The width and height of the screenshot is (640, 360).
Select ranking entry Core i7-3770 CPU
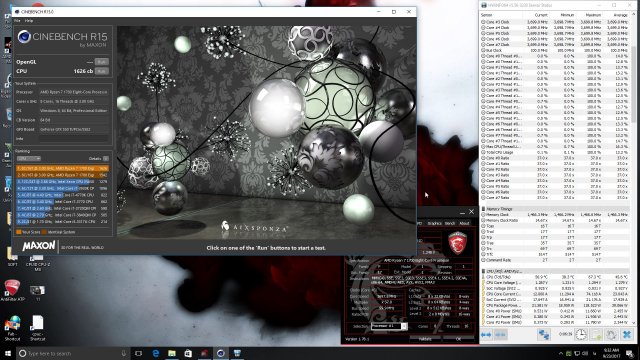tap(62, 201)
